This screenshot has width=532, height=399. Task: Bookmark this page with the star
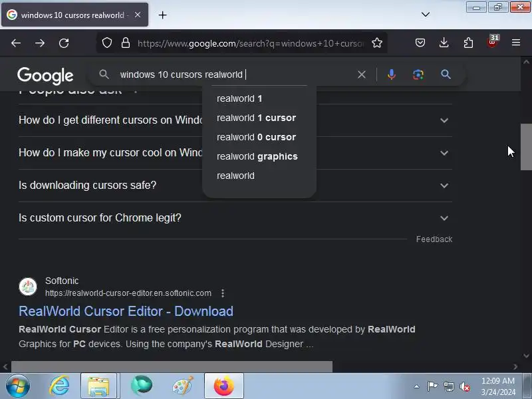point(377,43)
